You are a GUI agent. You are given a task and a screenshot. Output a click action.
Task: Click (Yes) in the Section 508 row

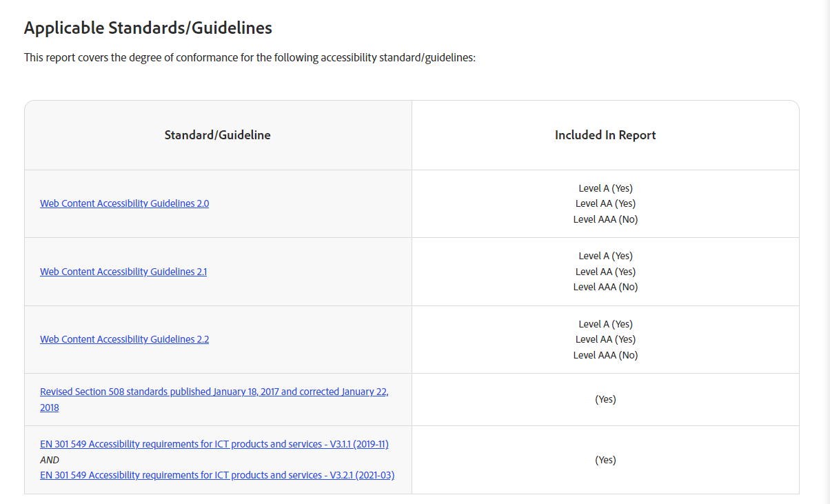(605, 399)
